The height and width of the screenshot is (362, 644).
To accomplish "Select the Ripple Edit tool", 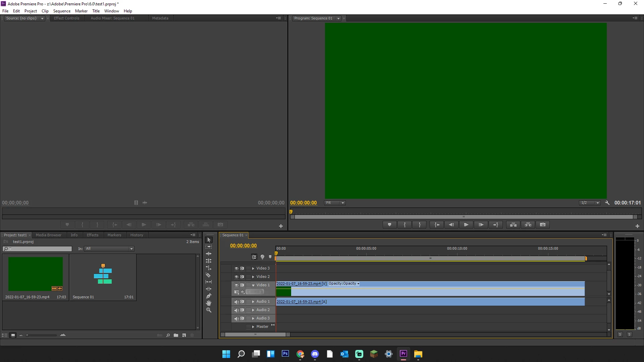I will click(x=209, y=254).
